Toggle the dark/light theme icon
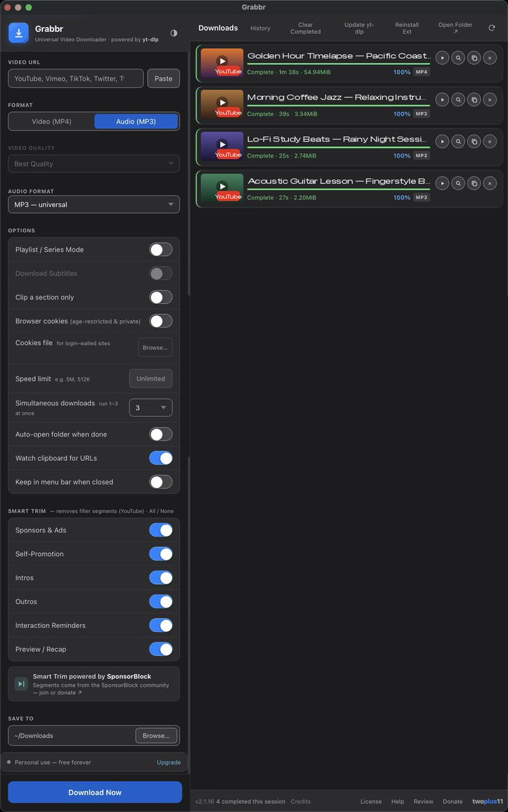Image resolution: width=508 pixels, height=812 pixels. (174, 32)
